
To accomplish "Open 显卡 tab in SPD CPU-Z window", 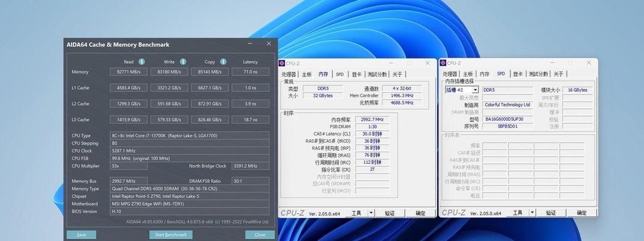I will coord(518,74).
